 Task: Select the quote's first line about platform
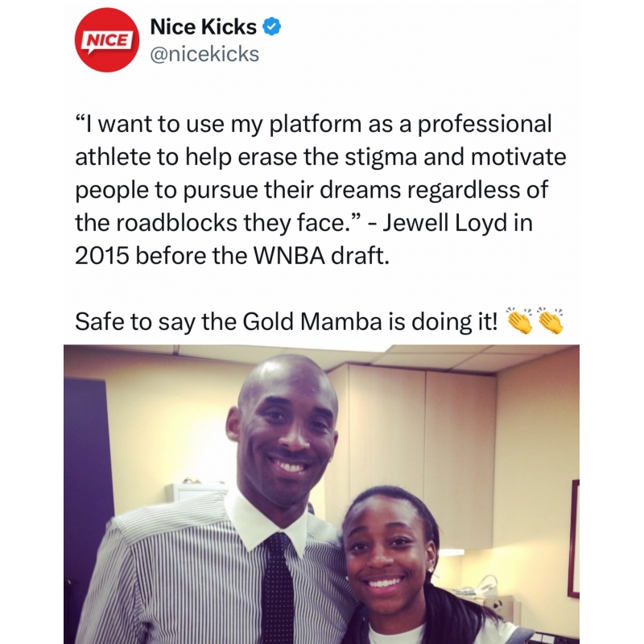(x=313, y=124)
